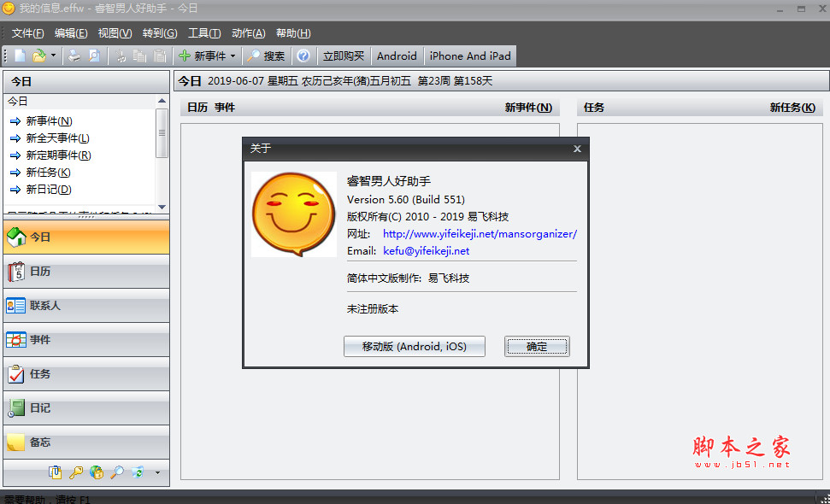Expand the 新事件 dropdown arrow
Image resolution: width=830 pixels, height=504 pixels.
pyautogui.click(x=233, y=56)
